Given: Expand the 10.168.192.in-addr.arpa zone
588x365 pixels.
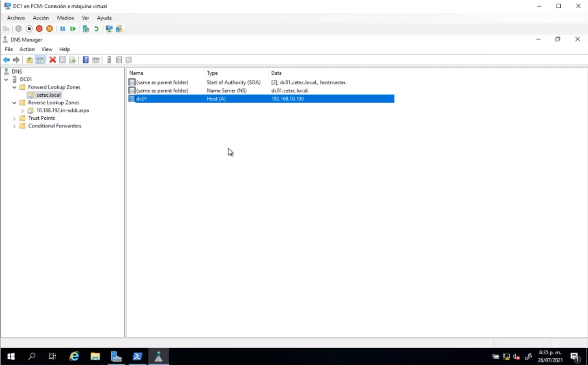Looking at the screenshot, I should tap(23, 110).
